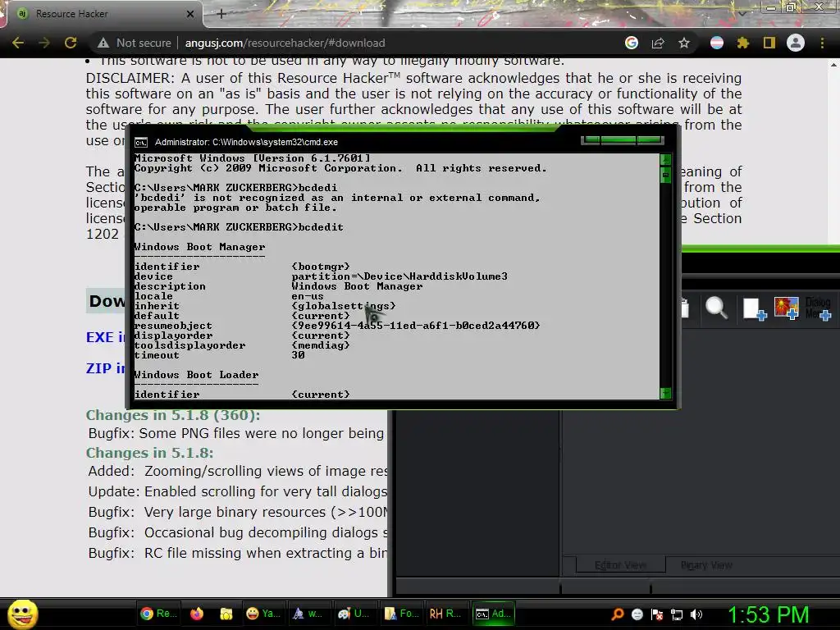Open the Action Center flag tray icon
The width and height of the screenshot is (840, 630).
point(657,614)
